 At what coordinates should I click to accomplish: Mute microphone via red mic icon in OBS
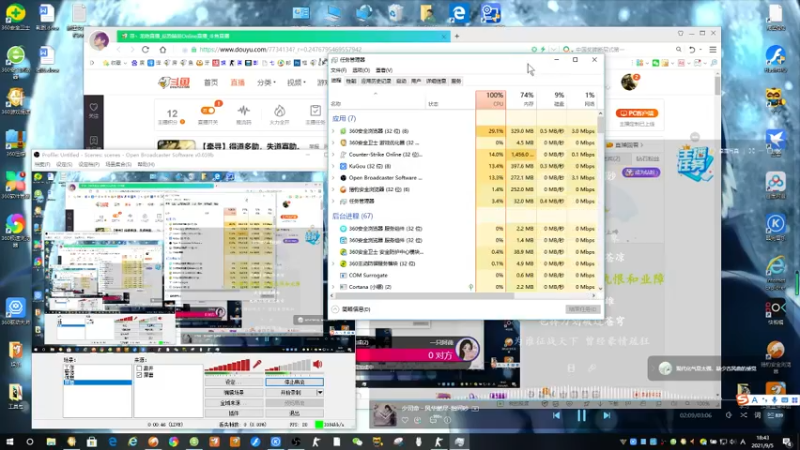pyautogui.click(x=257, y=364)
